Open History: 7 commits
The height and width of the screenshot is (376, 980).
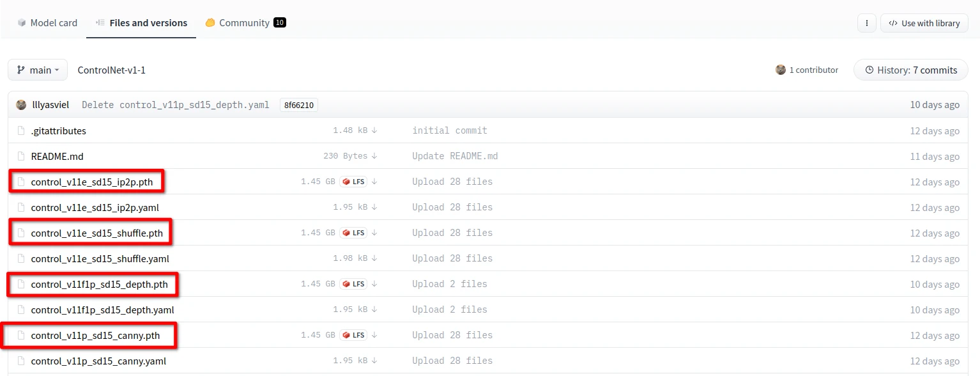(910, 70)
